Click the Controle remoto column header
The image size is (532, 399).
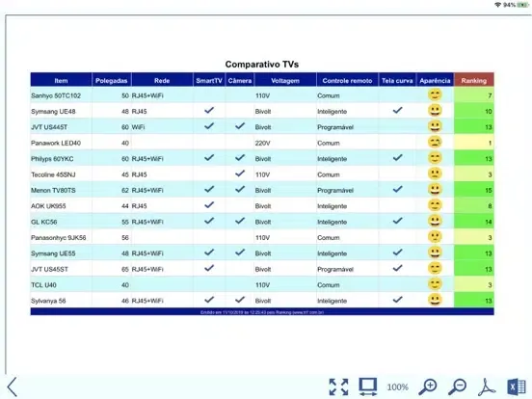(x=347, y=80)
